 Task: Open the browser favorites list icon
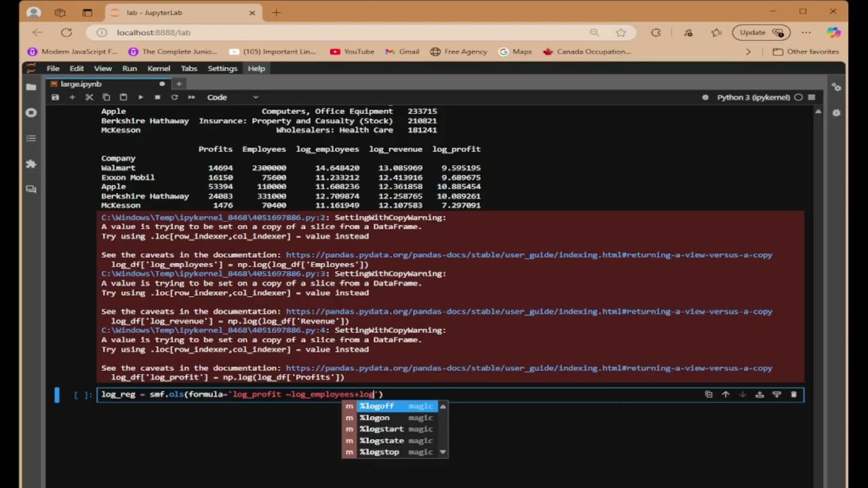pyautogui.click(x=717, y=33)
